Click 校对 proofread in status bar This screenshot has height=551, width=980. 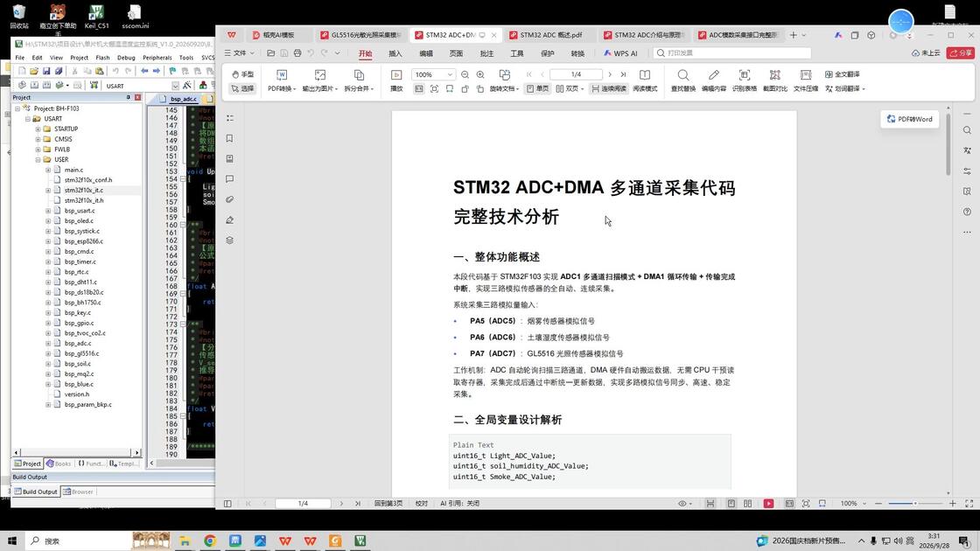pos(421,504)
